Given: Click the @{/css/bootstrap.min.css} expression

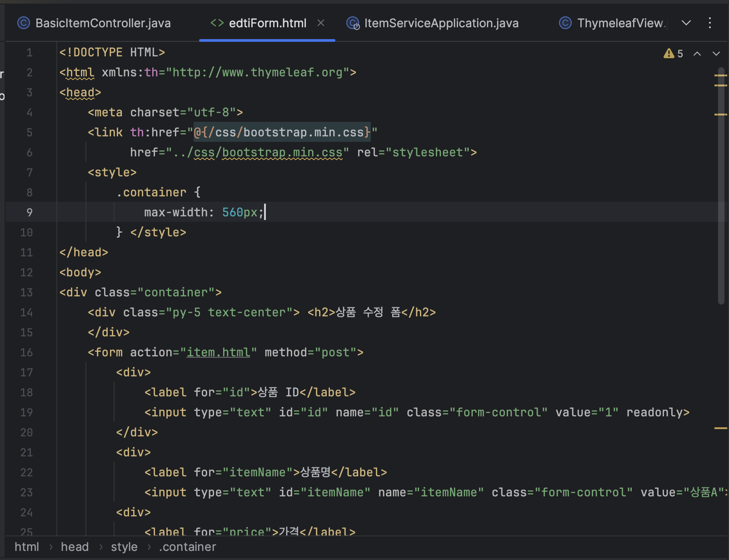Looking at the screenshot, I should [x=282, y=132].
